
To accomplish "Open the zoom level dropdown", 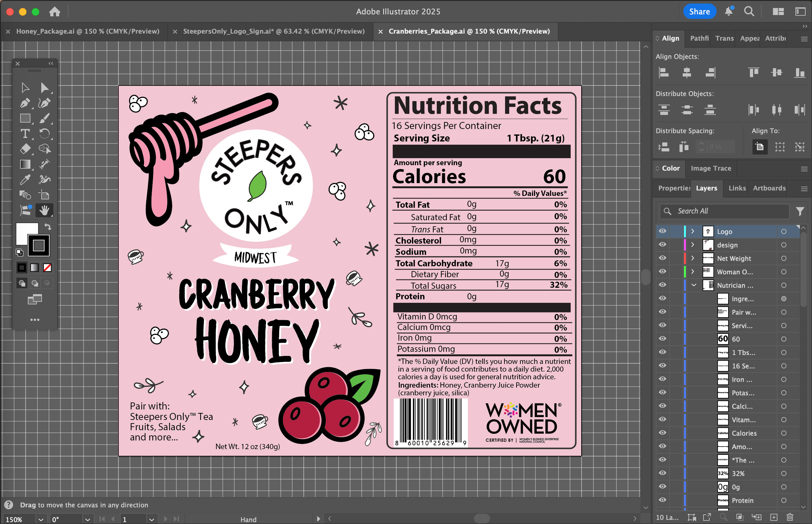I will [41, 519].
